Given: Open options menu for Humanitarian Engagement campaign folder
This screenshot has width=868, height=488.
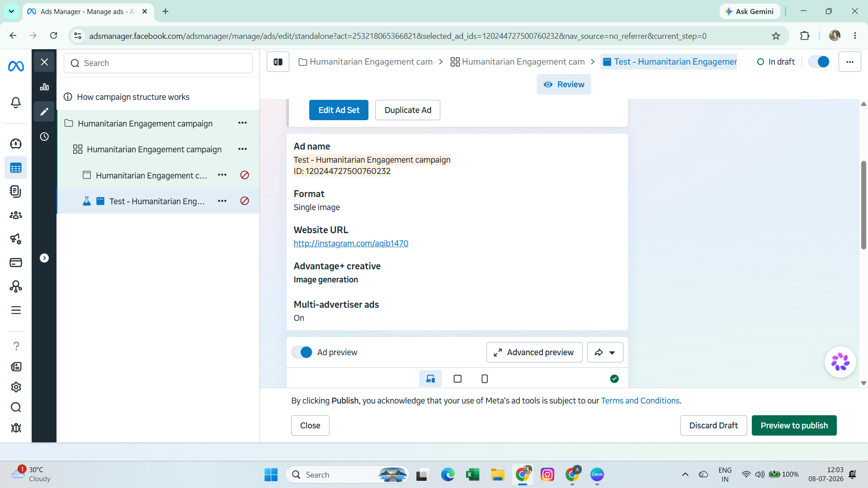Looking at the screenshot, I should tap(243, 123).
